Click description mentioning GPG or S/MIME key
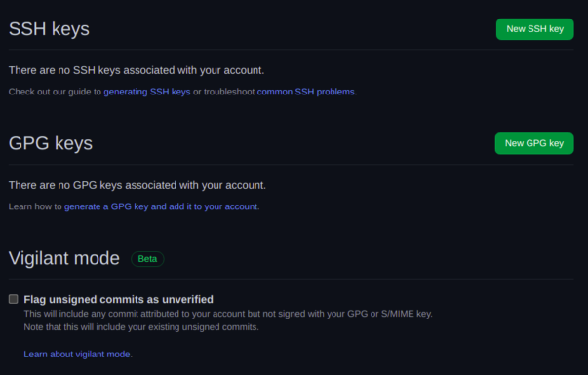The width and height of the screenshot is (588, 375). coord(228,314)
